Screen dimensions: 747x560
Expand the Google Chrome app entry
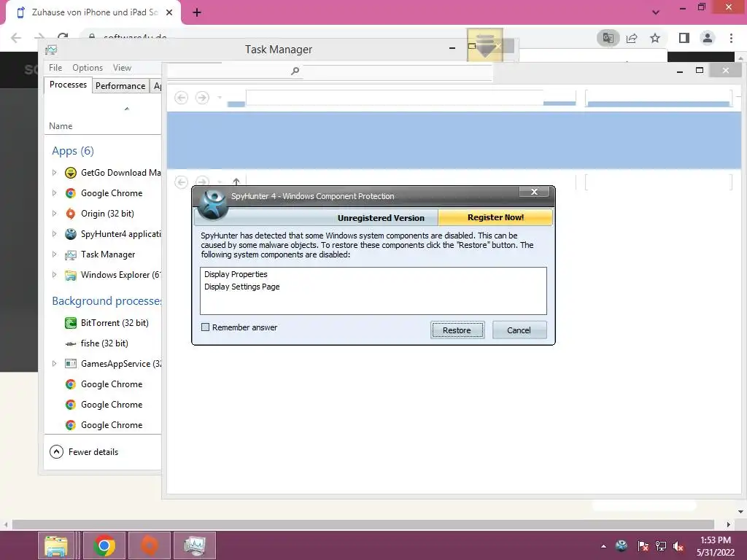pyautogui.click(x=54, y=193)
